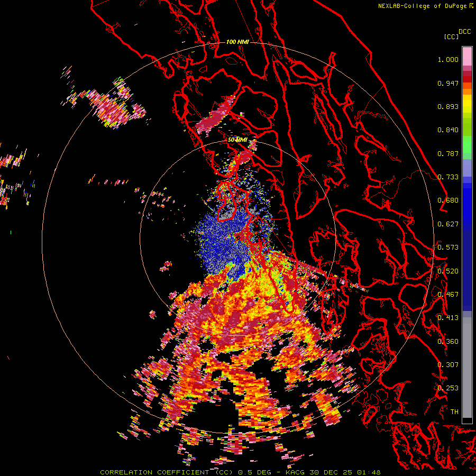Click the 0.733 color scale value
Image resolution: width=476 pixels, height=476 pixels.
pyautogui.click(x=448, y=177)
